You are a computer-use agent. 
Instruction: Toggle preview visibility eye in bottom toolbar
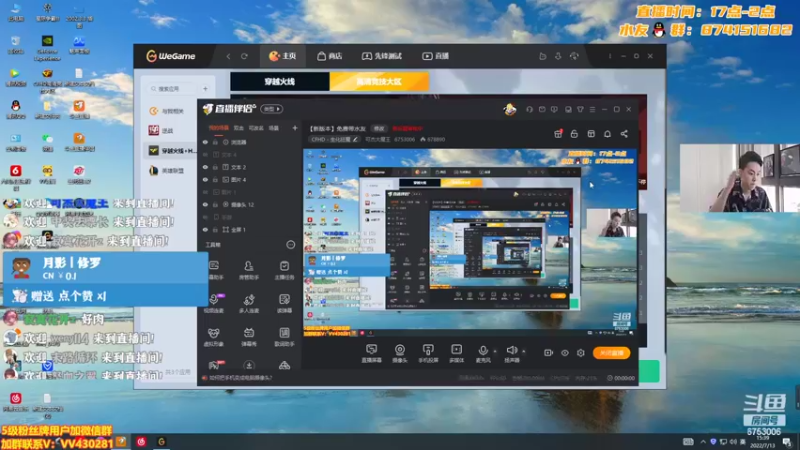pos(564,353)
